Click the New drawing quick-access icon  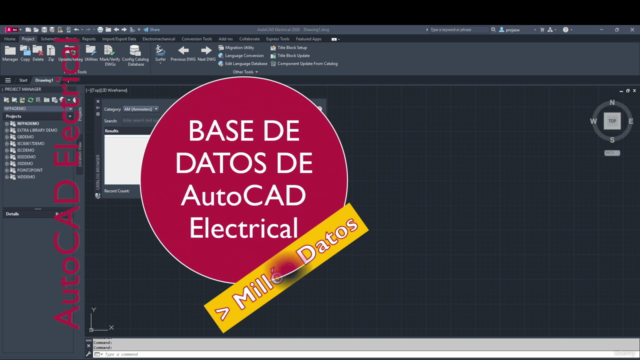[x=28, y=30]
